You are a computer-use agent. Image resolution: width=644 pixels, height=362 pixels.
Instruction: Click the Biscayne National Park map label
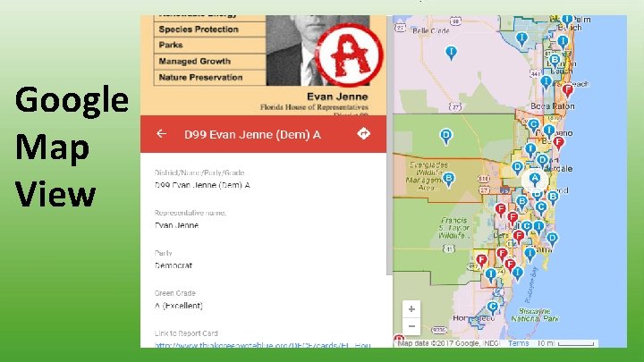[x=535, y=315]
